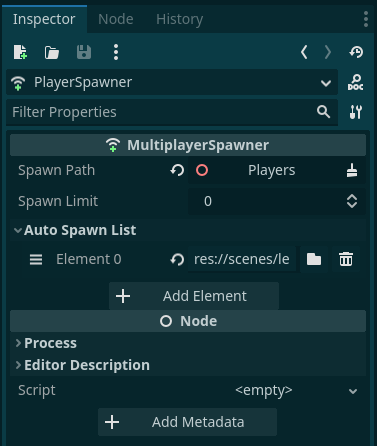Expand the Editor Description section
The width and height of the screenshot is (377, 446).
[x=188, y=365]
